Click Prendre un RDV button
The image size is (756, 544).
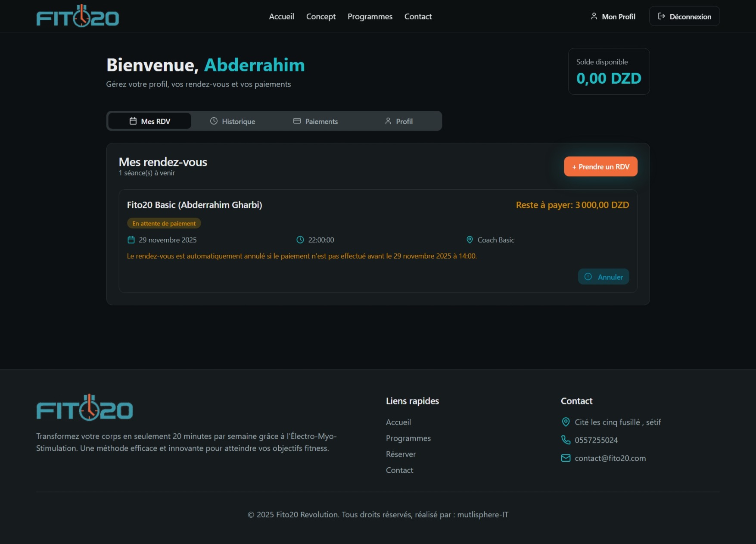click(x=600, y=166)
